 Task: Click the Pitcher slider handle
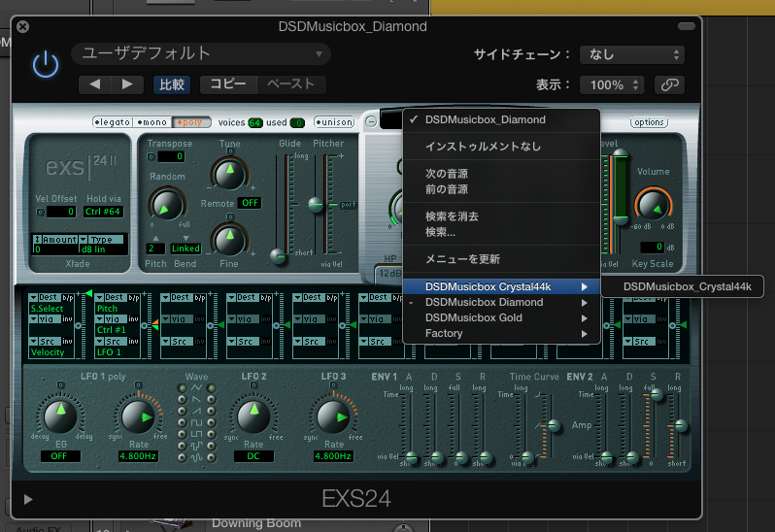point(316,204)
